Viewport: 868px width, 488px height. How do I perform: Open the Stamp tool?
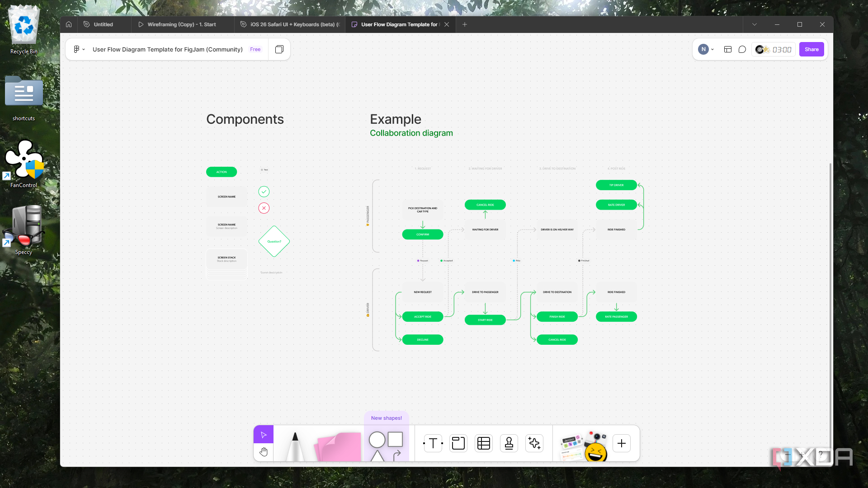[509, 443]
